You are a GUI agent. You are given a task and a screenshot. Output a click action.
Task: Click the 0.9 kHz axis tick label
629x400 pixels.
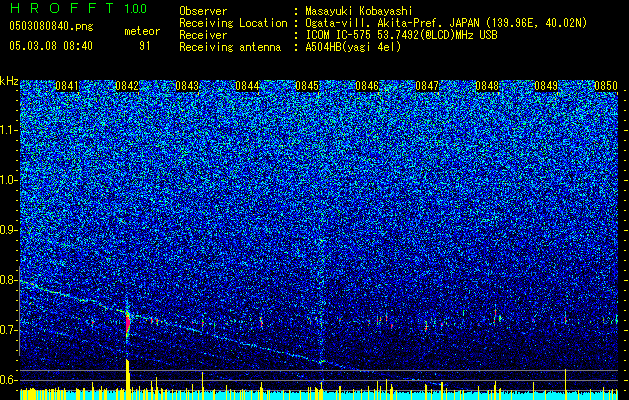click(9, 230)
